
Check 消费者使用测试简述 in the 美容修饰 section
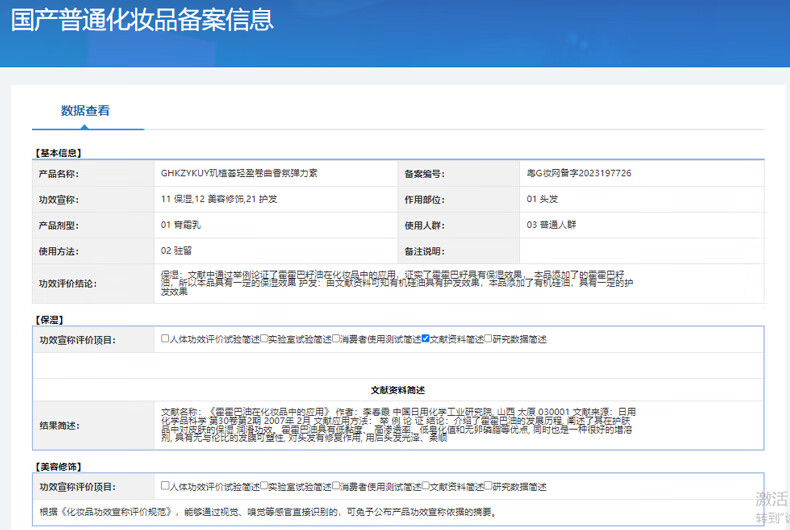coord(336,486)
